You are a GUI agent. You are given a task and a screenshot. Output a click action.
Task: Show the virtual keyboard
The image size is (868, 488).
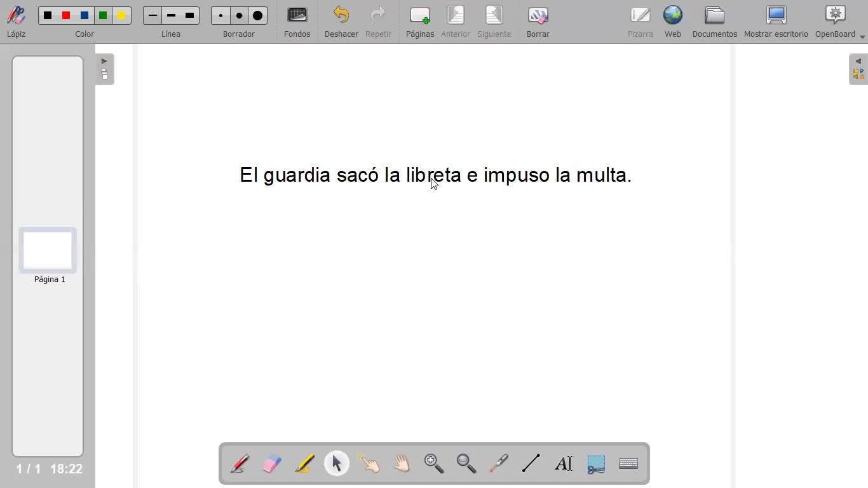click(628, 463)
